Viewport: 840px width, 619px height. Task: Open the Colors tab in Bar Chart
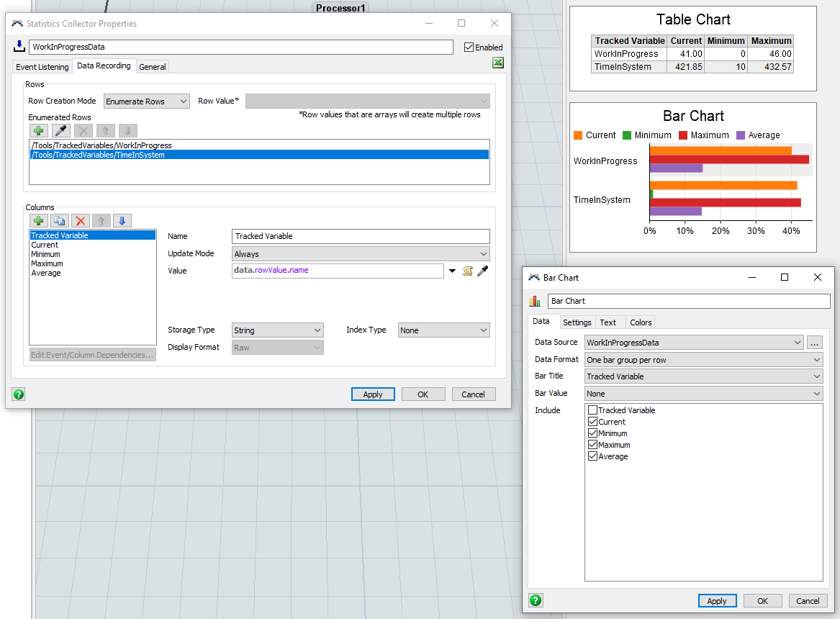[x=640, y=322]
